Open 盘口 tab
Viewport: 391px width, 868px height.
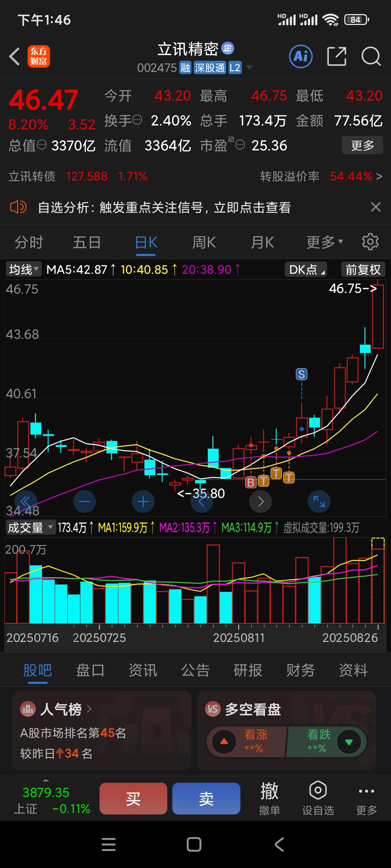(90, 670)
